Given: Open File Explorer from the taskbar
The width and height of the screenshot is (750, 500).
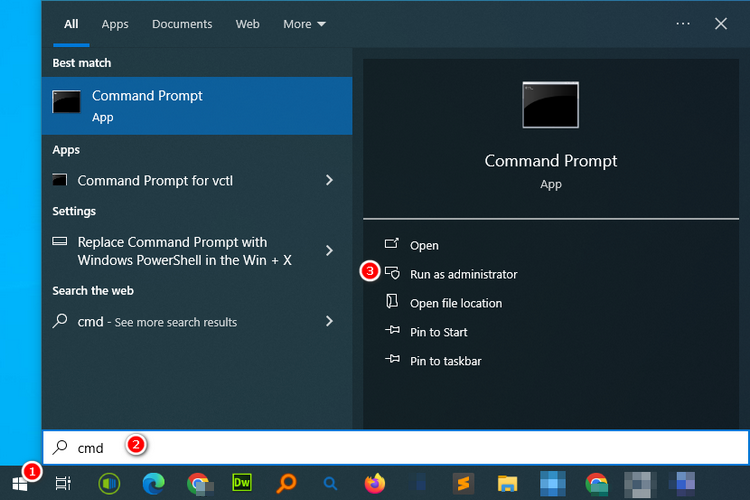Looking at the screenshot, I should click(507, 484).
